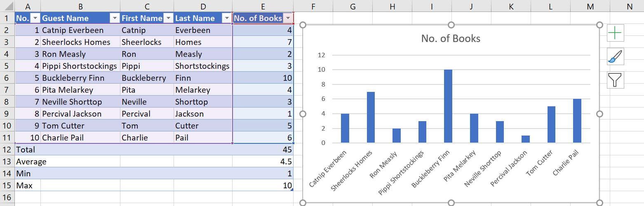
Task: Open the First Name filter dropdown
Action: tap(168, 18)
